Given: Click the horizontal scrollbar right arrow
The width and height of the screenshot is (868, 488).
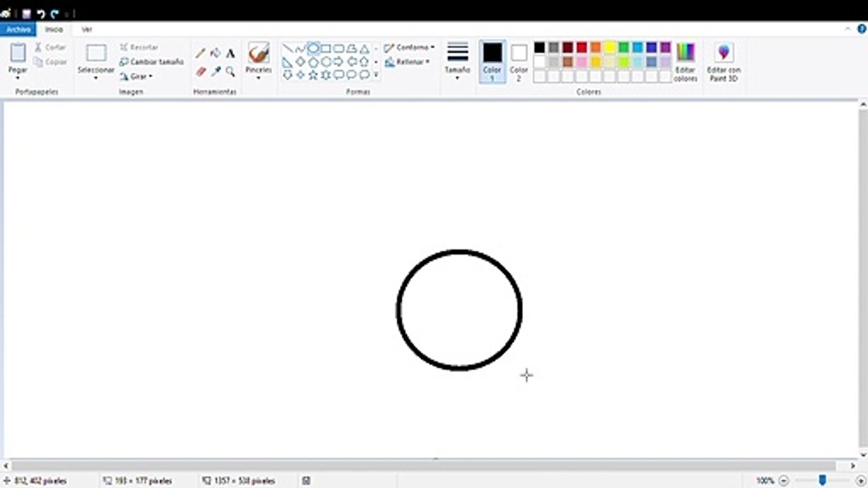Looking at the screenshot, I should [x=853, y=466].
